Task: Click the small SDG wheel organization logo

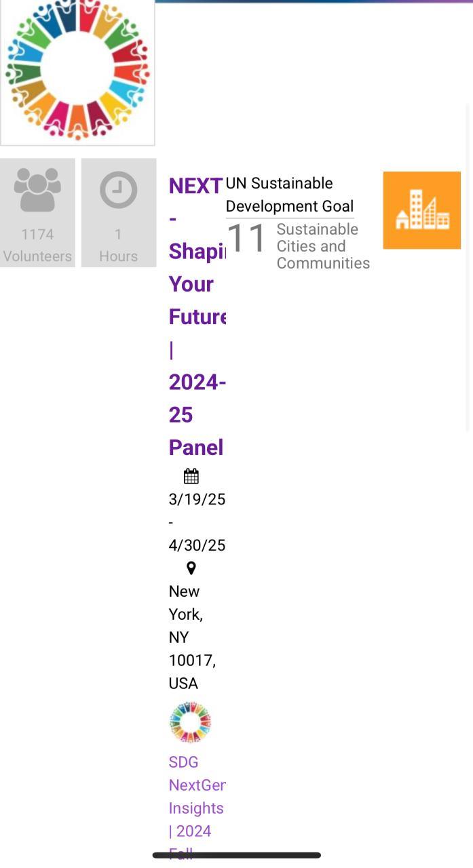Action: point(190,722)
